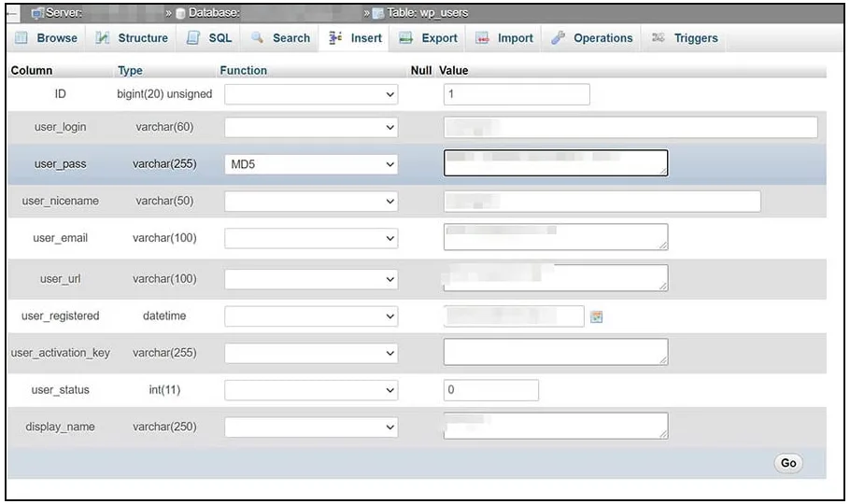Click the Go button
The height and width of the screenshot is (504, 850).
788,463
